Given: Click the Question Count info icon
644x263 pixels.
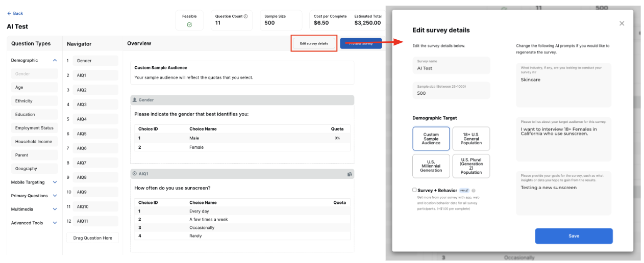Looking at the screenshot, I should click(x=246, y=16).
